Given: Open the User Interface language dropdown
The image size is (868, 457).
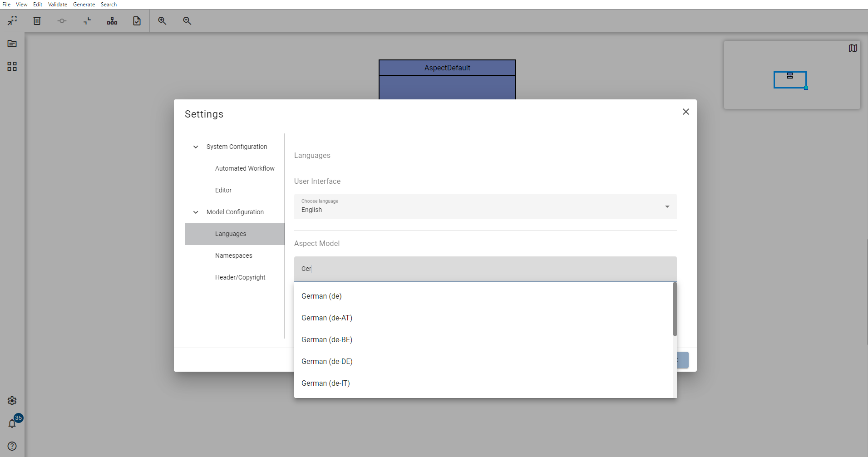Looking at the screenshot, I should 485,206.
